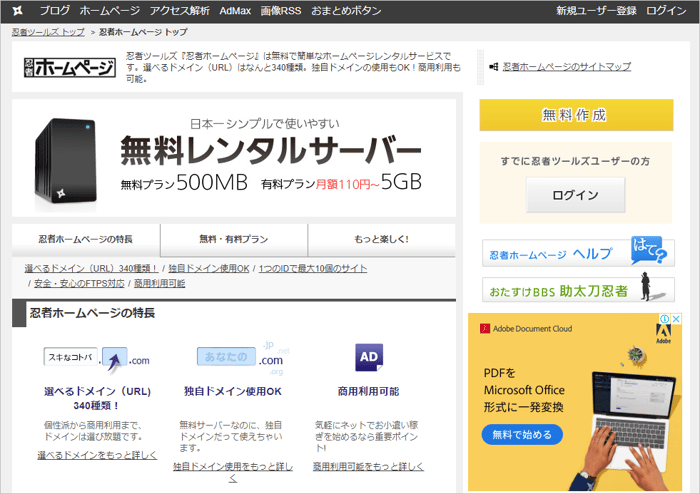
Task: Click the 忍者ホームページの特長 section heading
Action: 92,313
